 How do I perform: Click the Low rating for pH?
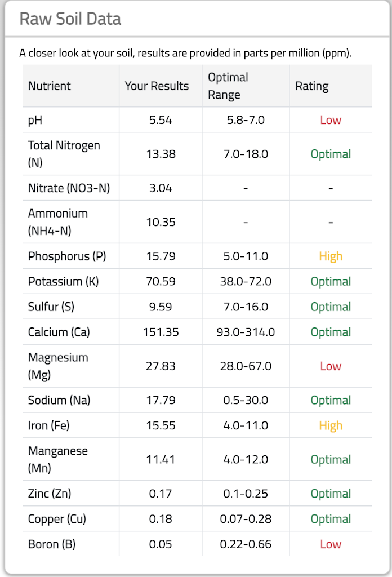[x=331, y=120]
